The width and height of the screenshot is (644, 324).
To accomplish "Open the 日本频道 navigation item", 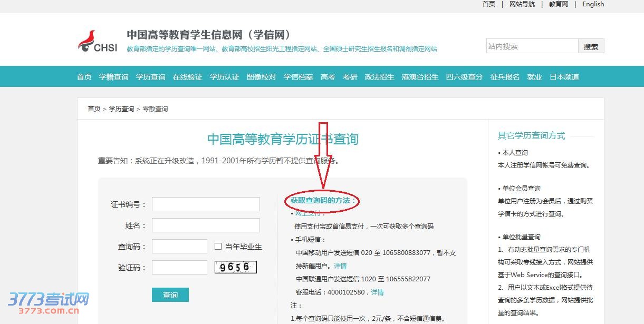I will pyautogui.click(x=564, y=77).
